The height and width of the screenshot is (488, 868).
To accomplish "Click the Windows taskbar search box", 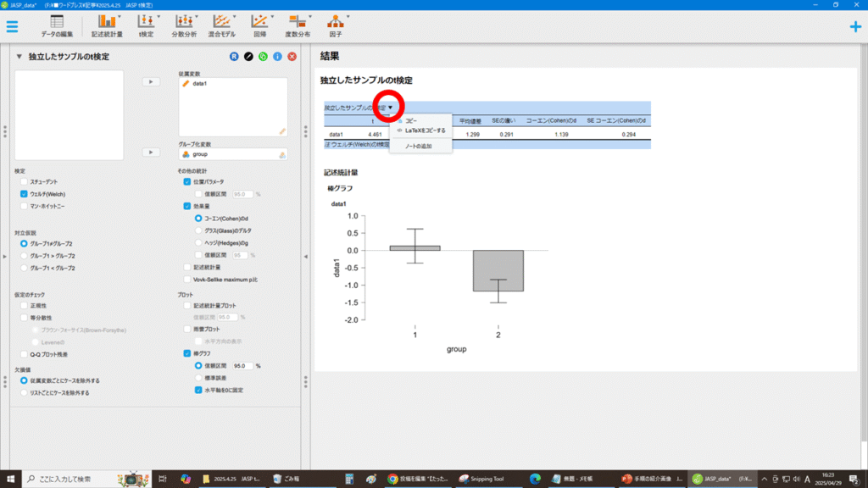I will (87, 480).
